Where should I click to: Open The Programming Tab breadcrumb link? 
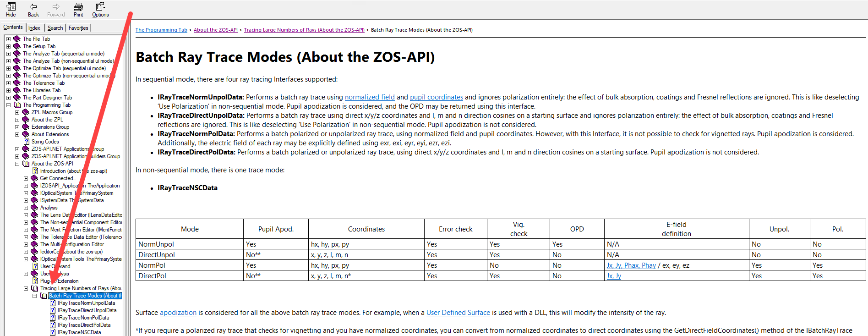click(x=161, y=30)
